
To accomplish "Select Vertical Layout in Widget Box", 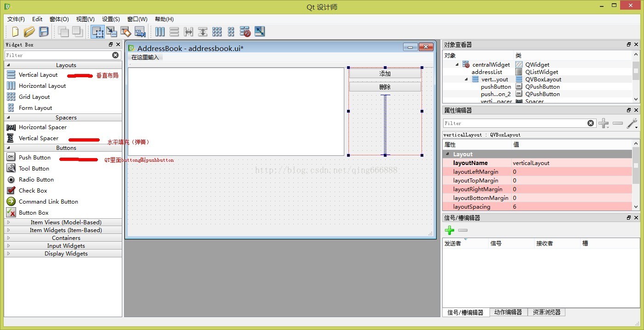I will (38, 75).
